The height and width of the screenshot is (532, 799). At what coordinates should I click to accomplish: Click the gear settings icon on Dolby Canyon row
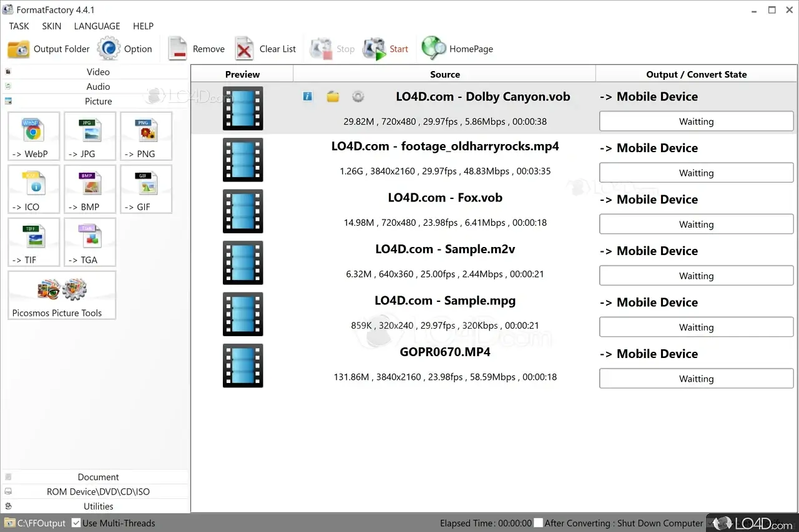358,96
